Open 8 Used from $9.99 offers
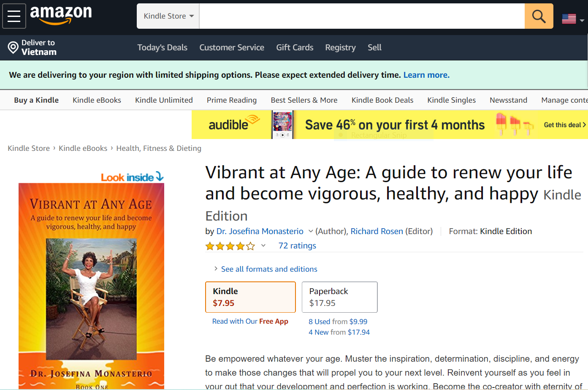The image size is (588, 390). pos(338,322)
